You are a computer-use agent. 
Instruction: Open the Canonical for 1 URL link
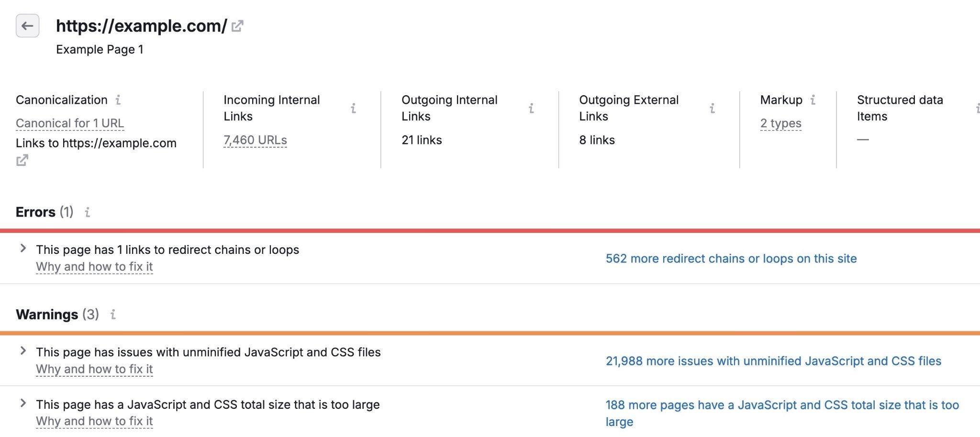pos(70,123)
